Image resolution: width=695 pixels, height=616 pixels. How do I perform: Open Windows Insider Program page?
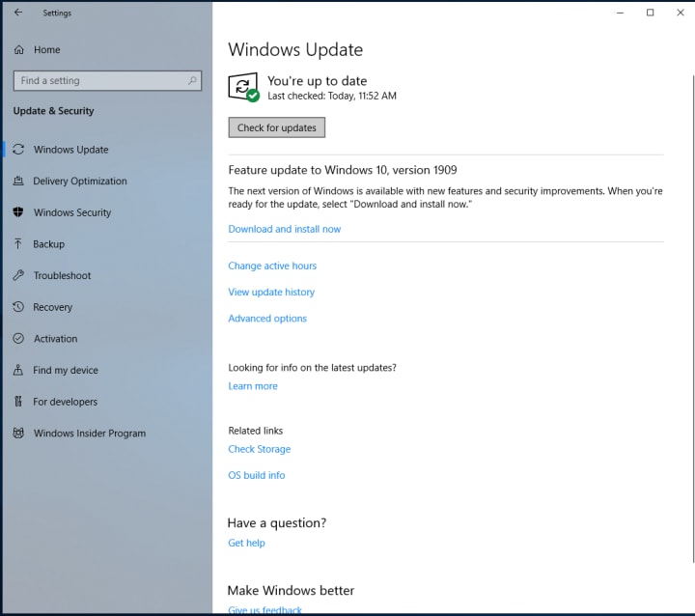[90, 433]
